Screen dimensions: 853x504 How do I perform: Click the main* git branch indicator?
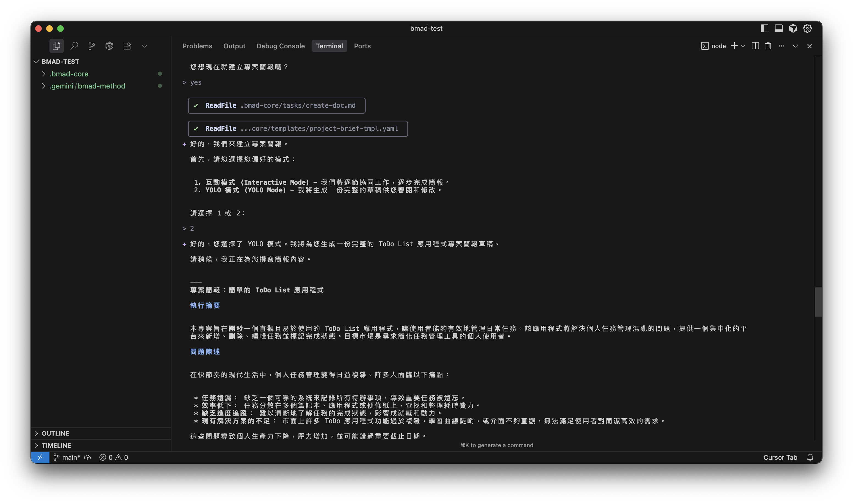[x=67, y=457]
